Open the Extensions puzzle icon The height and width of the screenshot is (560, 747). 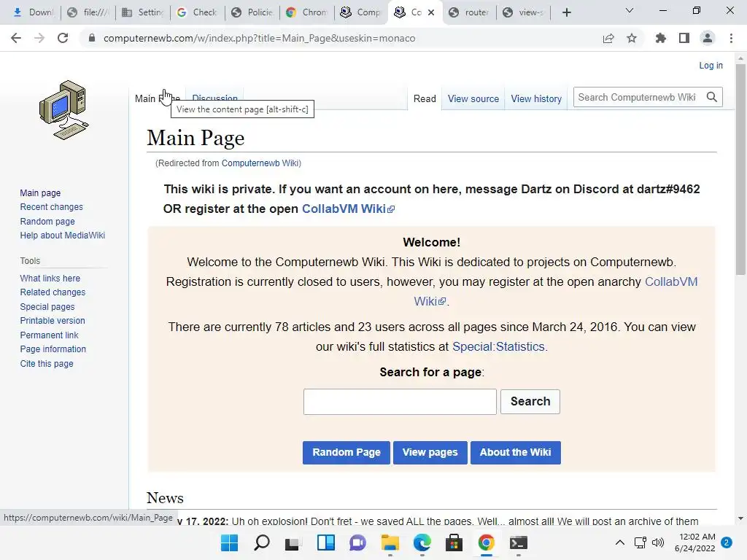[660, 38]
